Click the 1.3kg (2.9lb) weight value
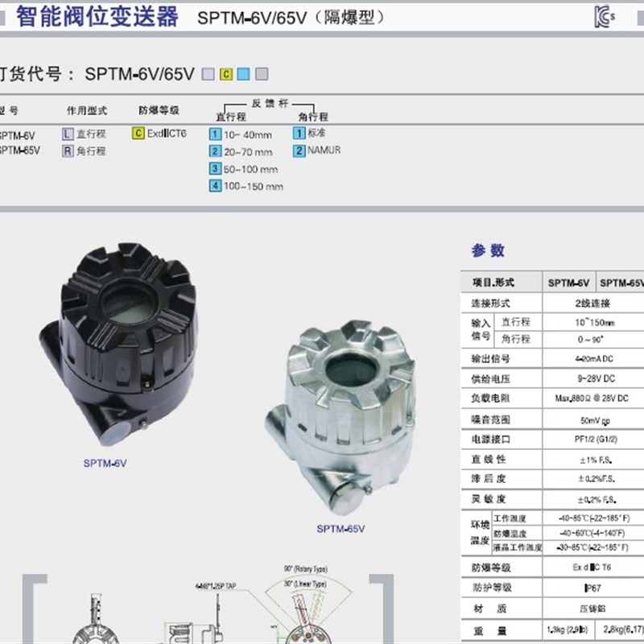 [x=568, y=630]
